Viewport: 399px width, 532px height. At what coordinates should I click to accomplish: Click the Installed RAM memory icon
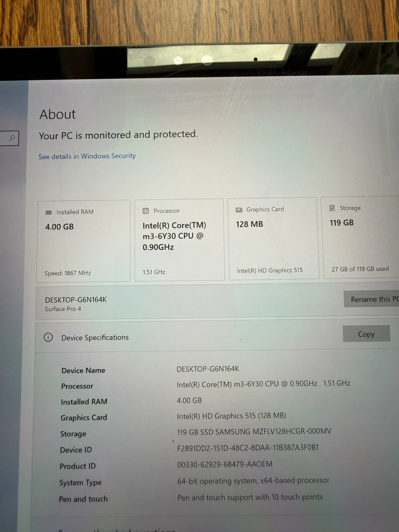click(x=48, y=212)
